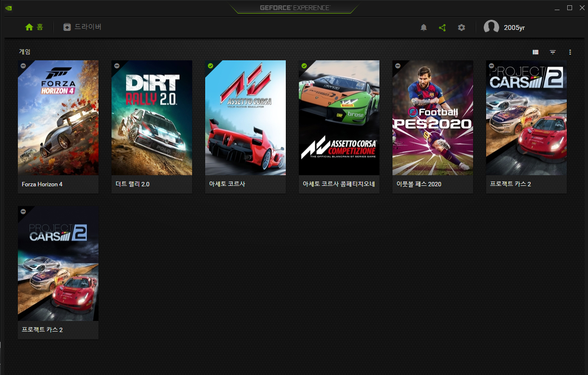Open the eFootball PES 2020 cover
The image size is (588, 375).
pyautogui.click(x=433, y=118)
